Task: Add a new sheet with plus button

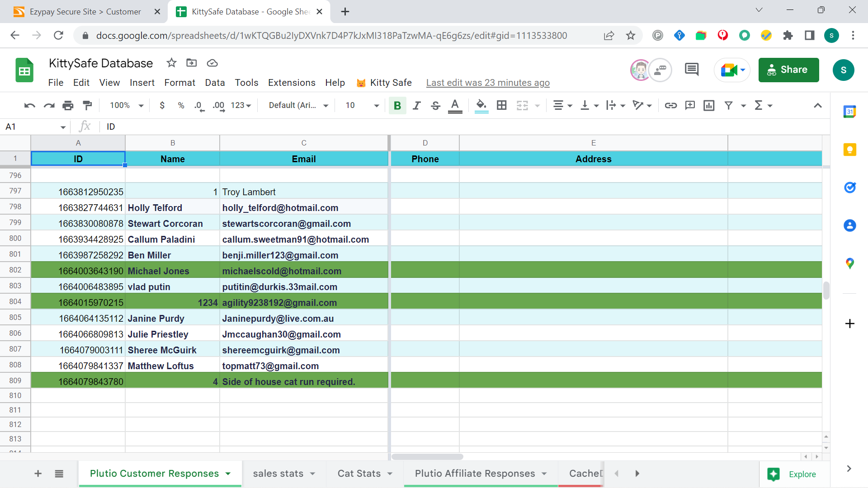Action: click(38, 474)
